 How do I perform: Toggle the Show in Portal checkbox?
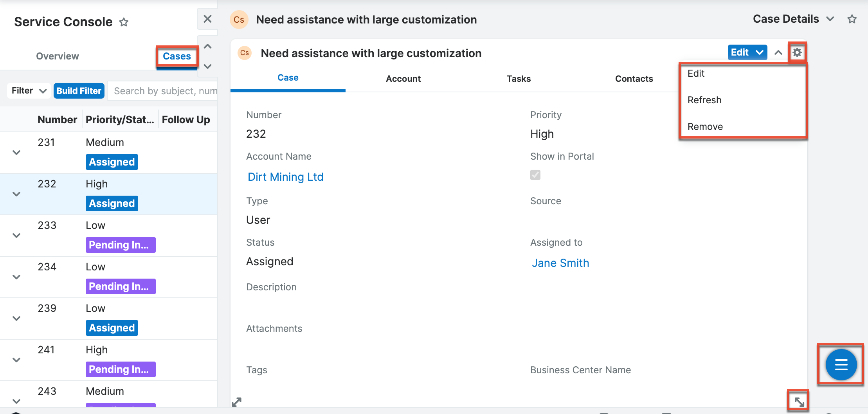pyautogui.click(x=535, y=175)
